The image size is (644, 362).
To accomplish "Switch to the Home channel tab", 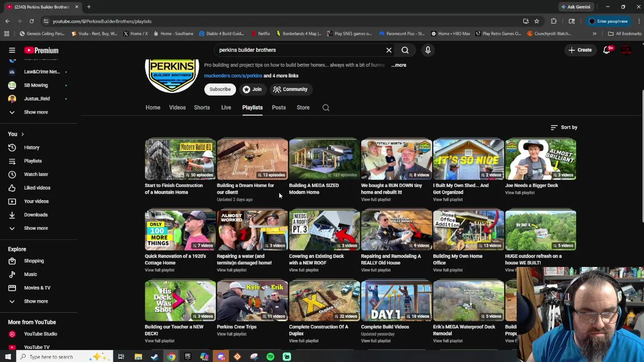I will pyautogui.click(x=153, y=108).
